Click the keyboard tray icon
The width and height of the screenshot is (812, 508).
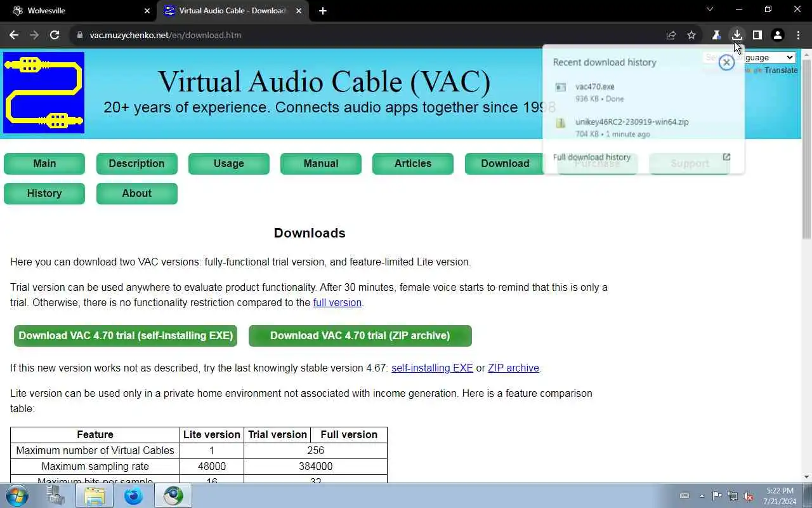[x=684, y=496]
